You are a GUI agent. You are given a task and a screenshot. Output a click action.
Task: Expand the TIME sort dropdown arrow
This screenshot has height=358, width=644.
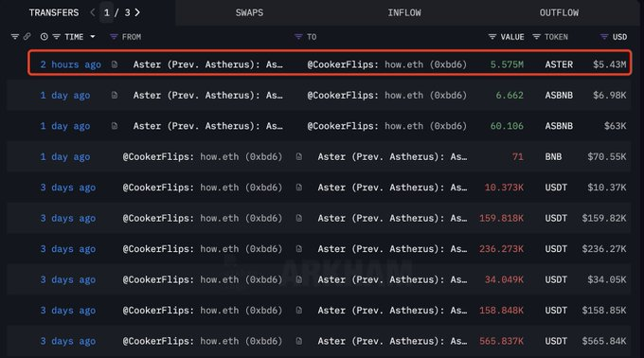tap(93, 37)
